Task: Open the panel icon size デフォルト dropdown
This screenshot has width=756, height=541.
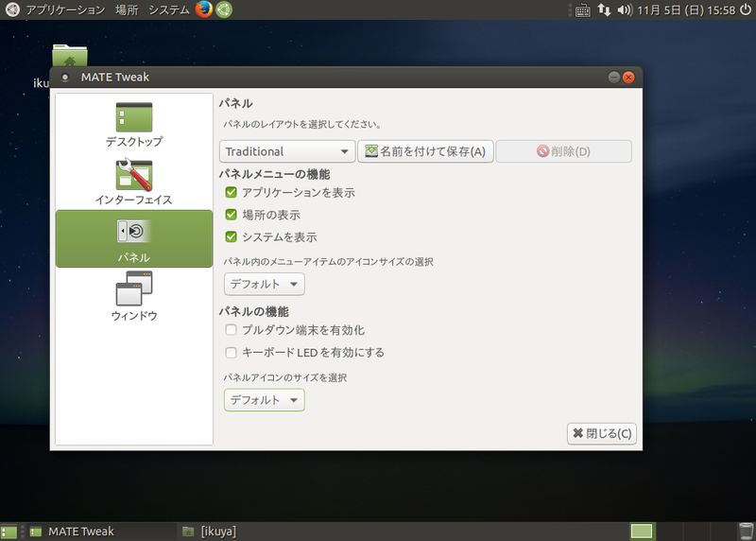Action: 265,400
